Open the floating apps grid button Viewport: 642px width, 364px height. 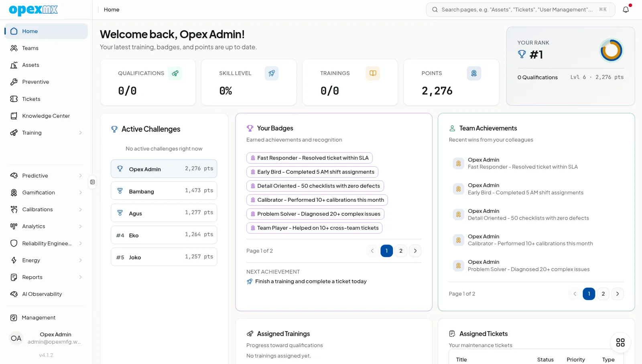620,342
